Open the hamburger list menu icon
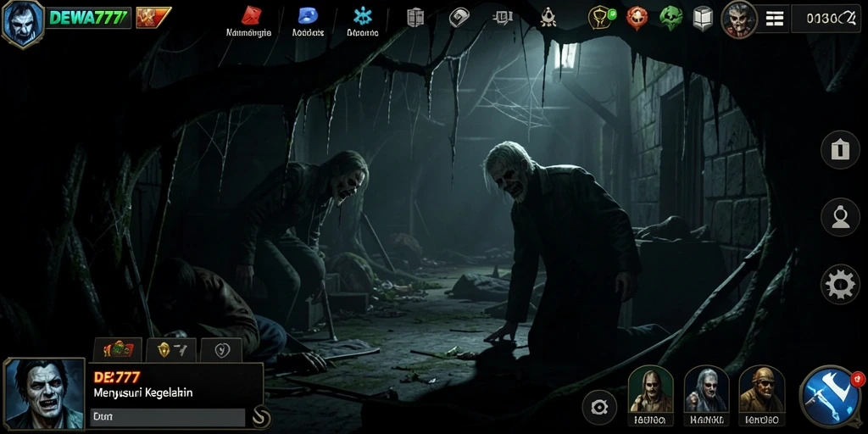The height and width of the screenshot is (434, 868). (x=775, y=19)
